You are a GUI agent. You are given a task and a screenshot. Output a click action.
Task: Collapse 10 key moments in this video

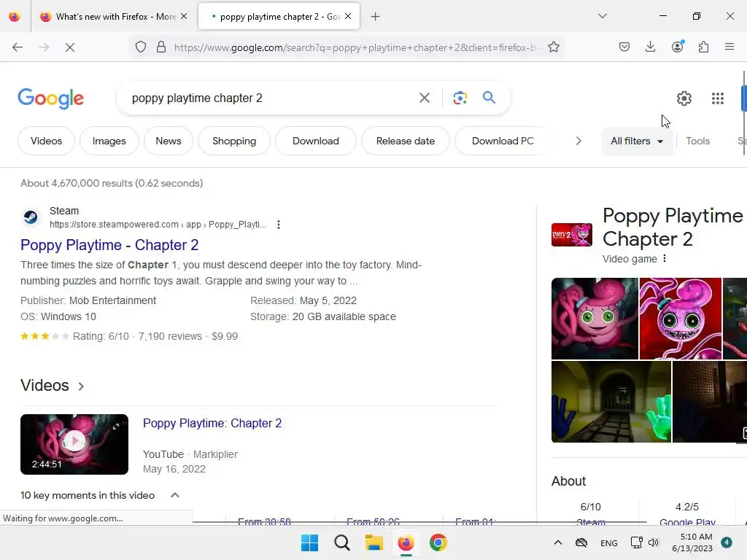(175, 495)
